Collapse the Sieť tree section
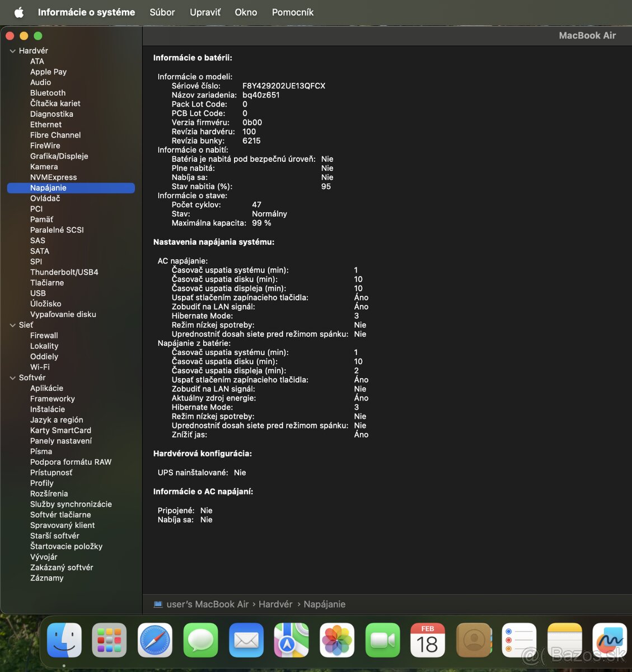632x672 pixels. tap(13, 325)
